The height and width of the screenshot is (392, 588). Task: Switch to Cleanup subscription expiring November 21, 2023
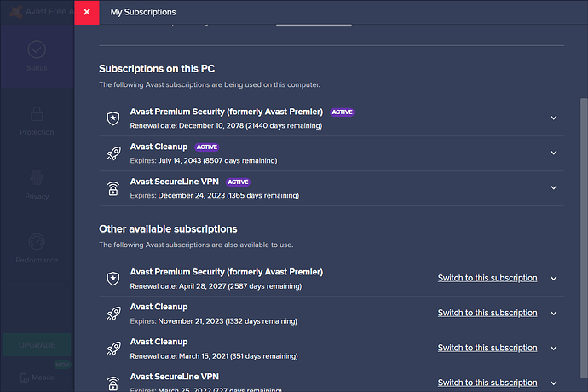[x=487, y=313]
